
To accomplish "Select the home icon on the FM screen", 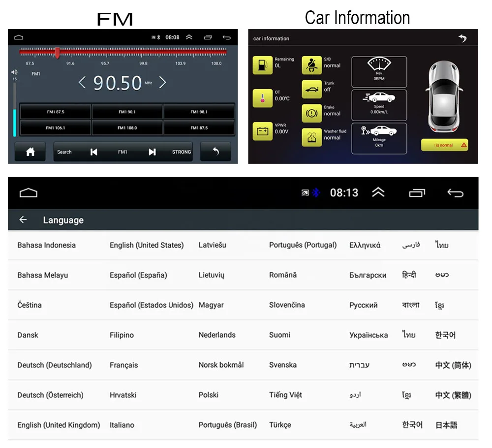I will 30,151.
